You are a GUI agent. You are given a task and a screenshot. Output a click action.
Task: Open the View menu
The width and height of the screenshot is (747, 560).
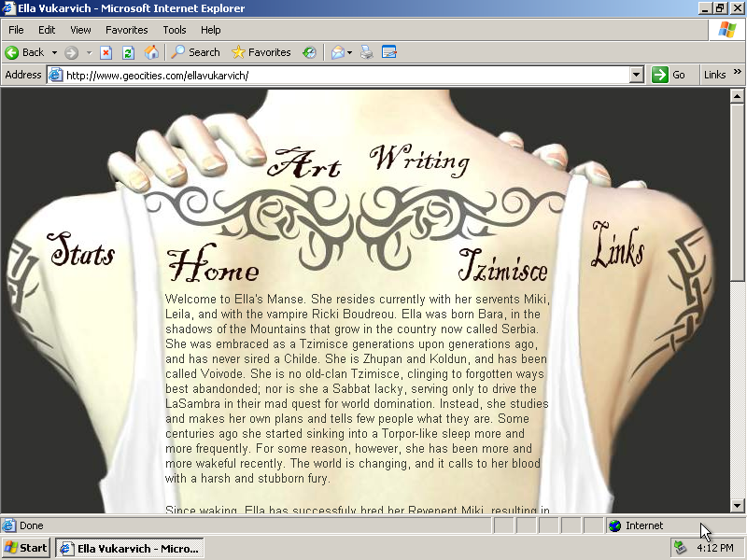click(x=80, y=30)
